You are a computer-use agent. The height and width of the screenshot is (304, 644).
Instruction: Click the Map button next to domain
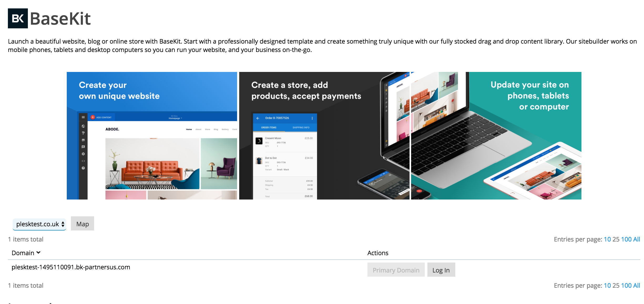point(82,224)
